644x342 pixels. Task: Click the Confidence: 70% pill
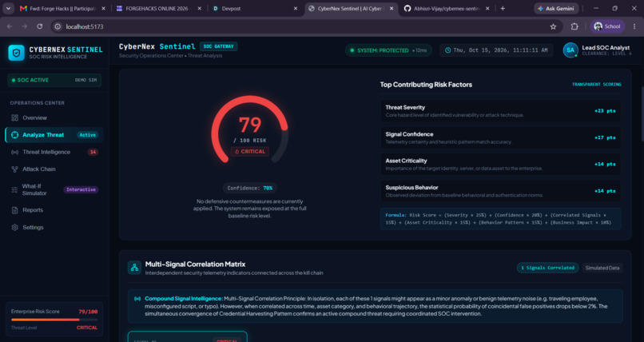[x=250, y=188]
